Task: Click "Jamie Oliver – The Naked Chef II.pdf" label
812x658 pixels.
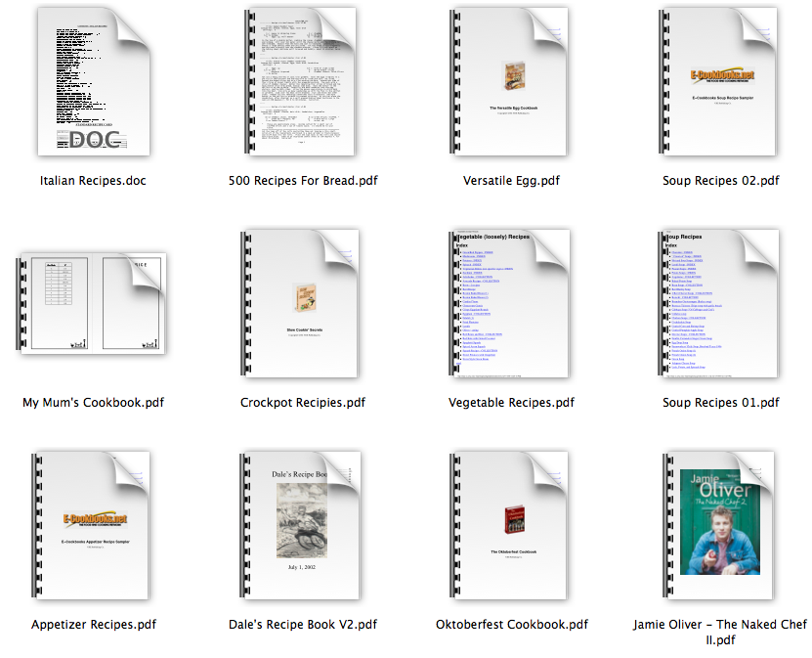Action: (721, 633)
